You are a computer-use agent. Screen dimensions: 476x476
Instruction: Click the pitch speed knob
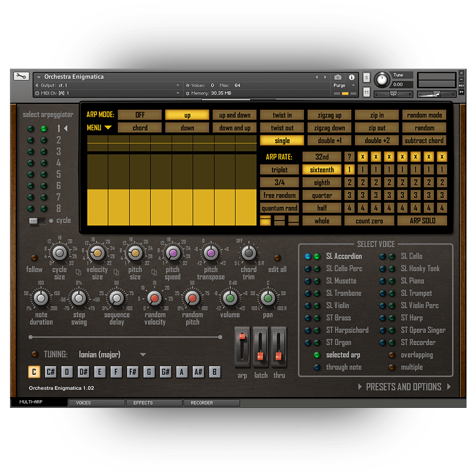pyautogui.click(x=173, y=253)
